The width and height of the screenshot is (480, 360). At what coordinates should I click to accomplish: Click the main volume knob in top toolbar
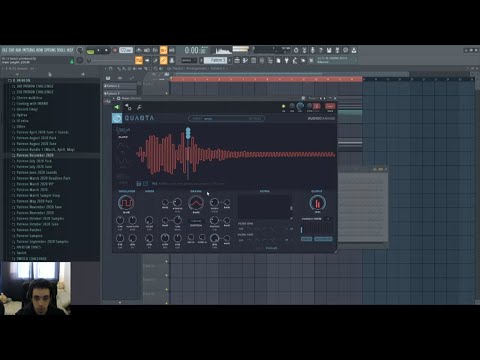[x=80, y=50]
